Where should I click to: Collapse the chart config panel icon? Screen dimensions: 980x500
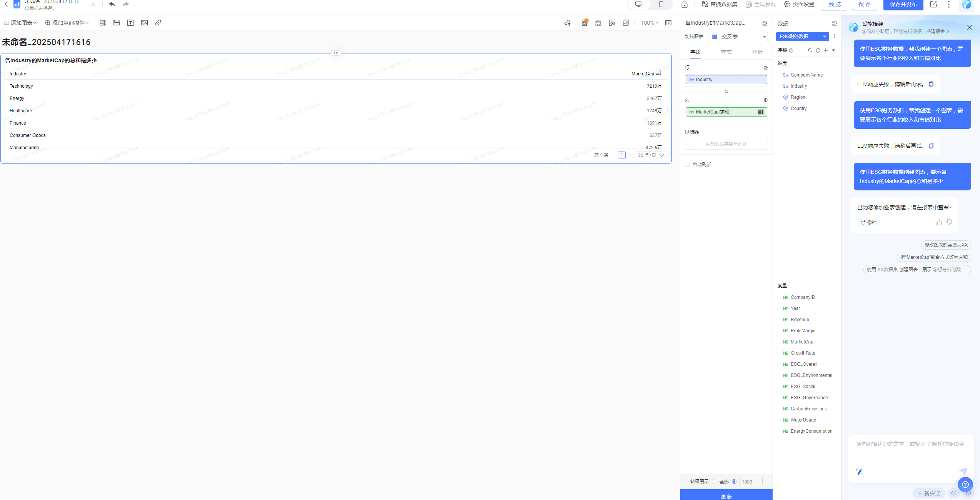(x=765, y=23)
